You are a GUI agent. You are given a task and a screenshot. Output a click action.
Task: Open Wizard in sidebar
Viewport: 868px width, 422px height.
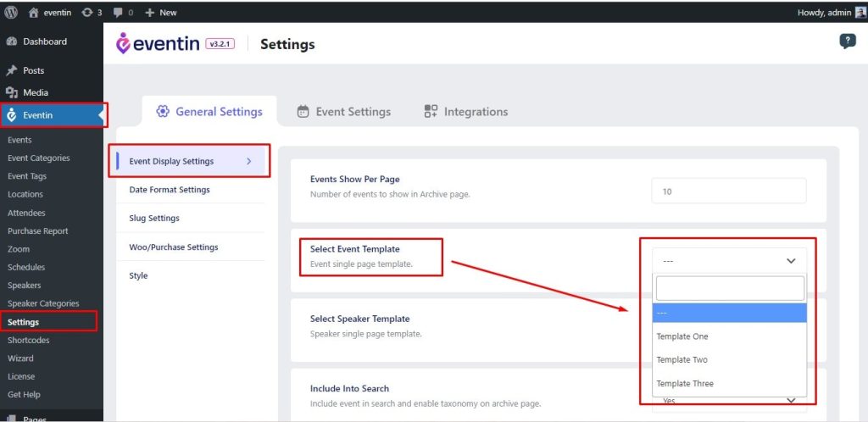[x=20, y=358]
